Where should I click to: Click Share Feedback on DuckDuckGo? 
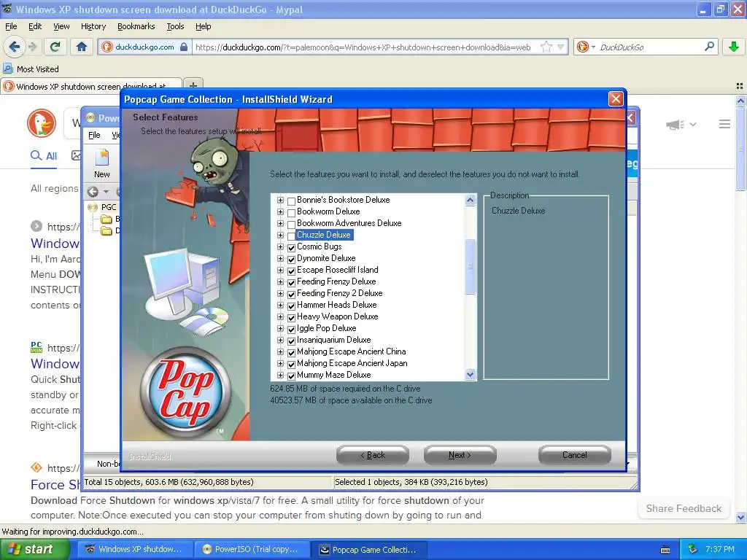tap(684, 508)
